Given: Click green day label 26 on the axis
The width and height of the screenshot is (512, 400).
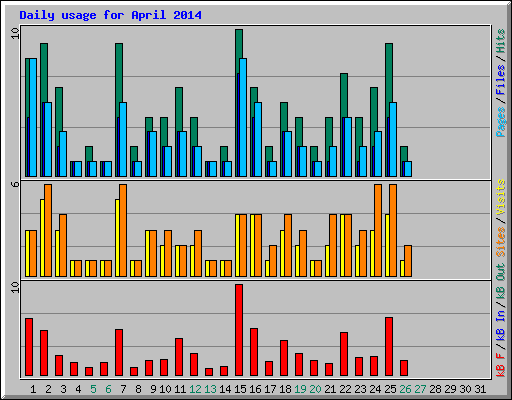Looking at the screenshot, I should click(x=405, y=389).
